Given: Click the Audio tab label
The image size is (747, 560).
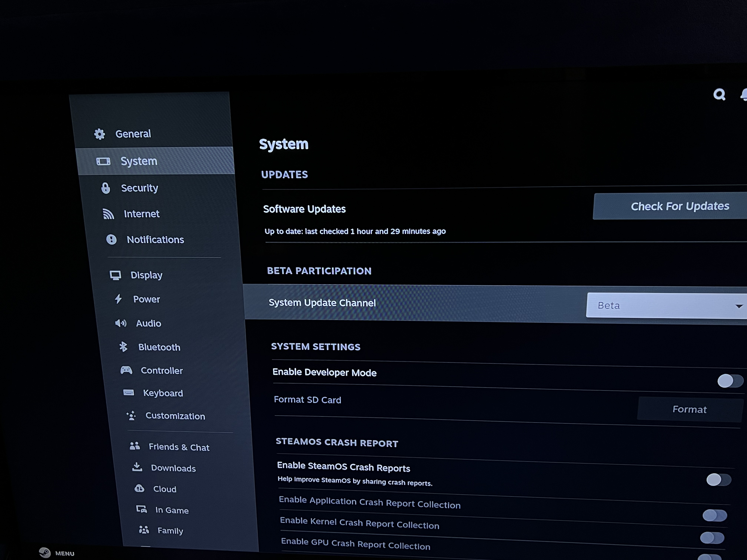Looking at the screenshot, I should coord(149,323).
